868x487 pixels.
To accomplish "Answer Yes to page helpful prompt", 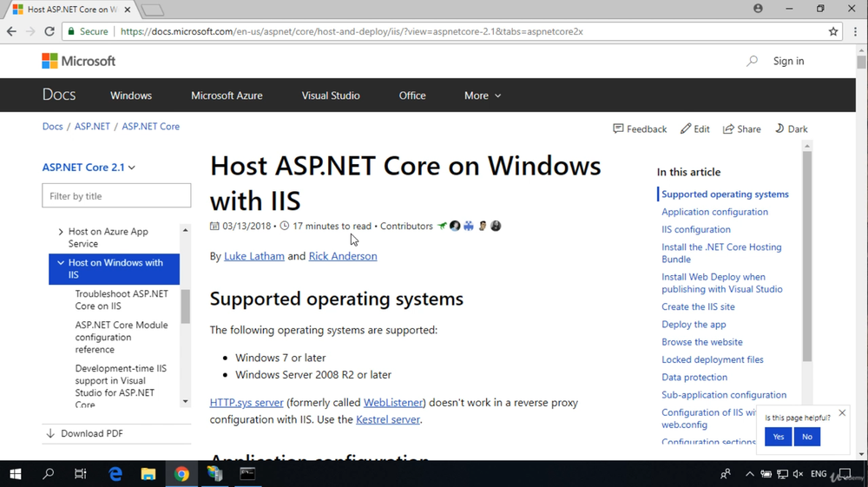I will pos(778,437).
